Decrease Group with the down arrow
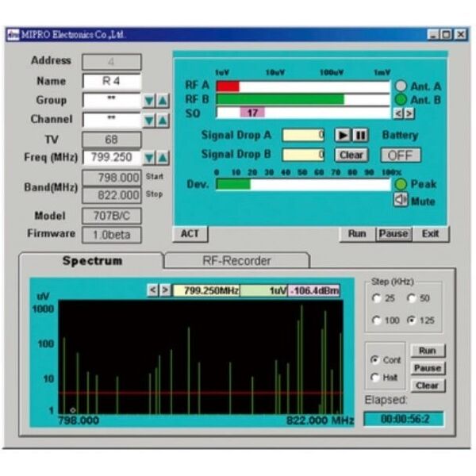Viewport: 476px width, 476px height. 149,101
